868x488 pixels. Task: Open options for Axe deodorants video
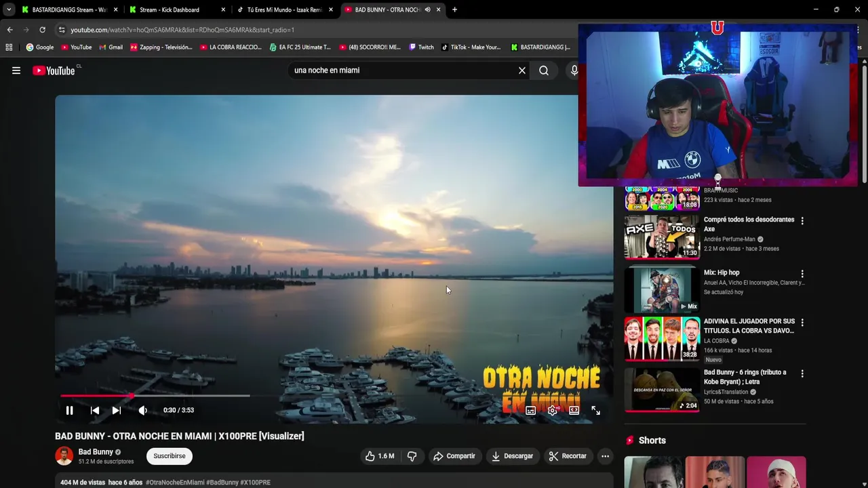coord(802,221)
